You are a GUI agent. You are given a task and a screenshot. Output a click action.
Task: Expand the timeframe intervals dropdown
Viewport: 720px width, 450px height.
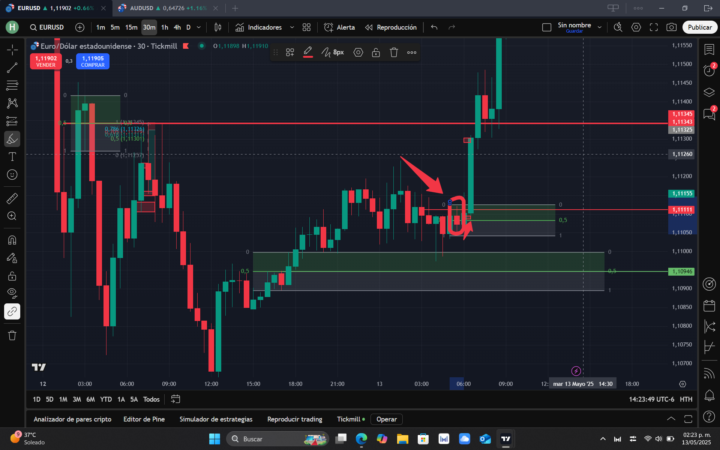(x=198, y=28)
